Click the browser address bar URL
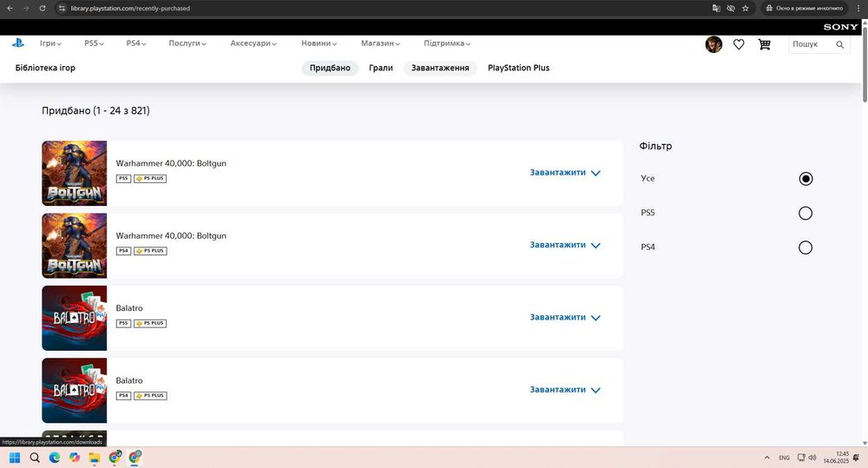868x468 pixels. tap(130, 9)
